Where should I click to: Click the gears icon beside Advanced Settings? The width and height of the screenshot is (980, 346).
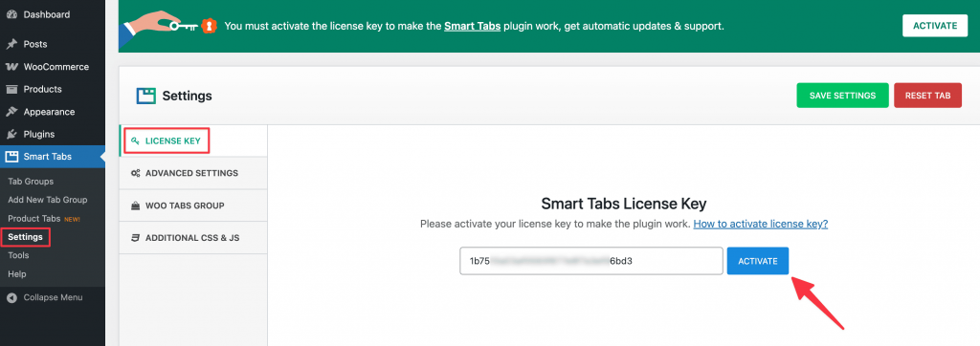point(135,173)
